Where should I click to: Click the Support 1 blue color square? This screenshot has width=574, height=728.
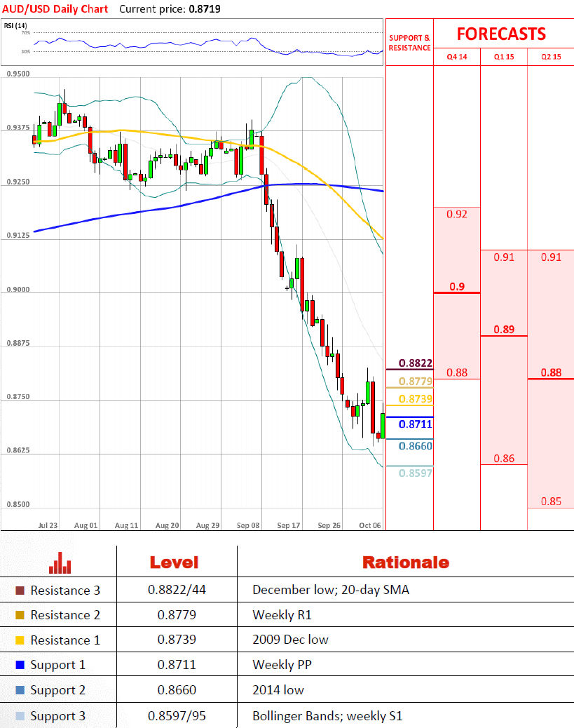click(x=20, y=665)
